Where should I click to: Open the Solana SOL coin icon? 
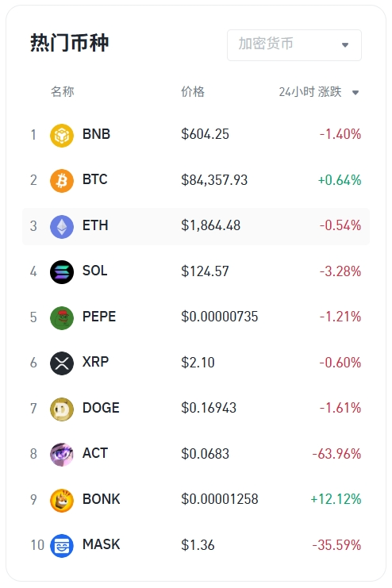click(62, 272)
